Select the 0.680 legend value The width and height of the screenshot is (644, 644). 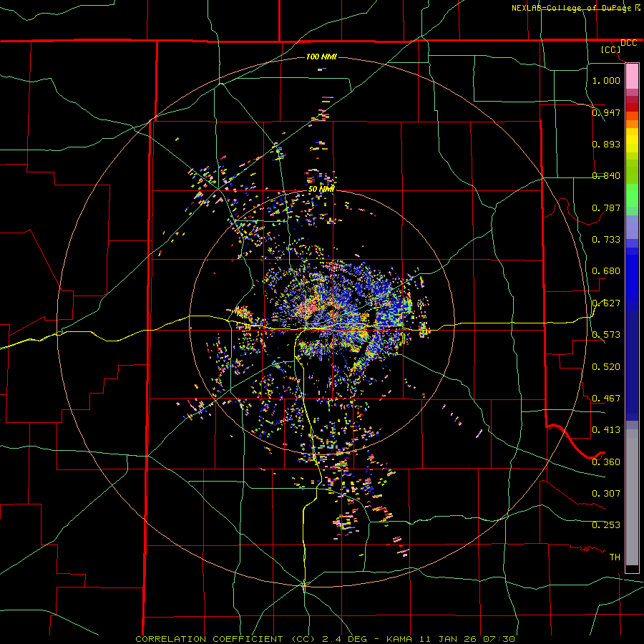[x=606, y=271]
